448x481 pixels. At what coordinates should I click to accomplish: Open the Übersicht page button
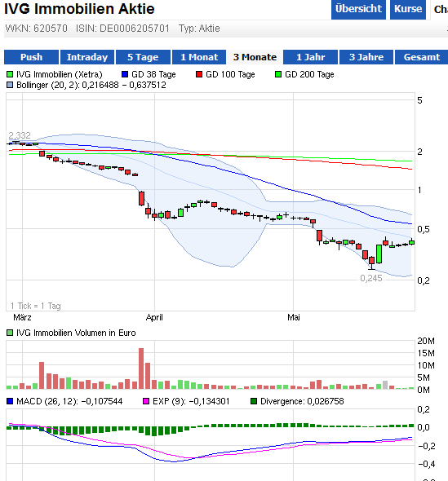pos(358,9)
